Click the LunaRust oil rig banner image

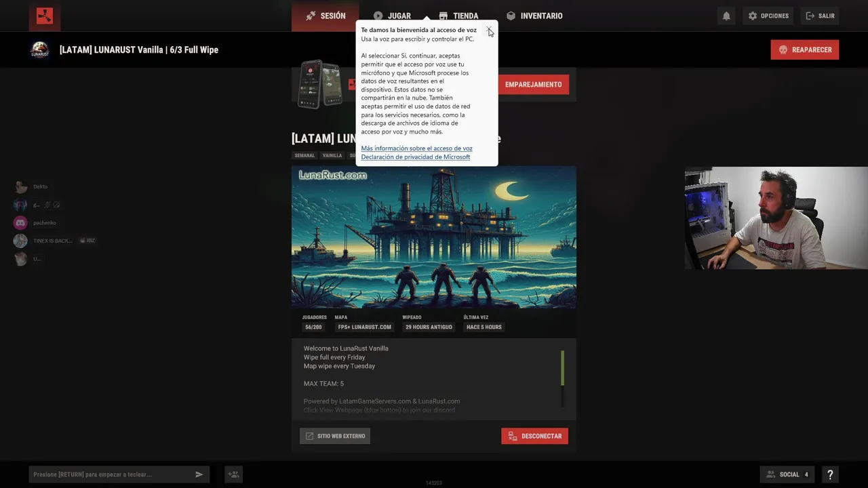pyautogui.click(x=434, y=237)
